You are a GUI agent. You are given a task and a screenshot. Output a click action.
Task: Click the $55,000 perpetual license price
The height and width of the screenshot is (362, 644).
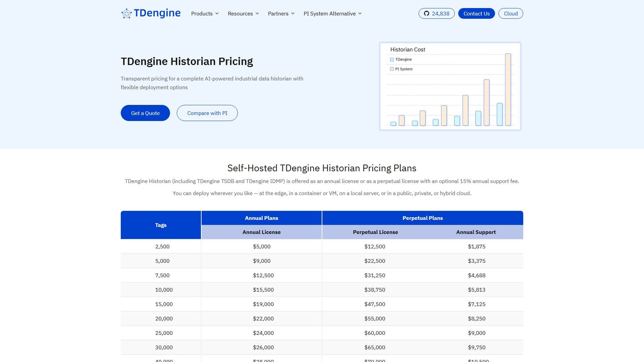point(375,318)
